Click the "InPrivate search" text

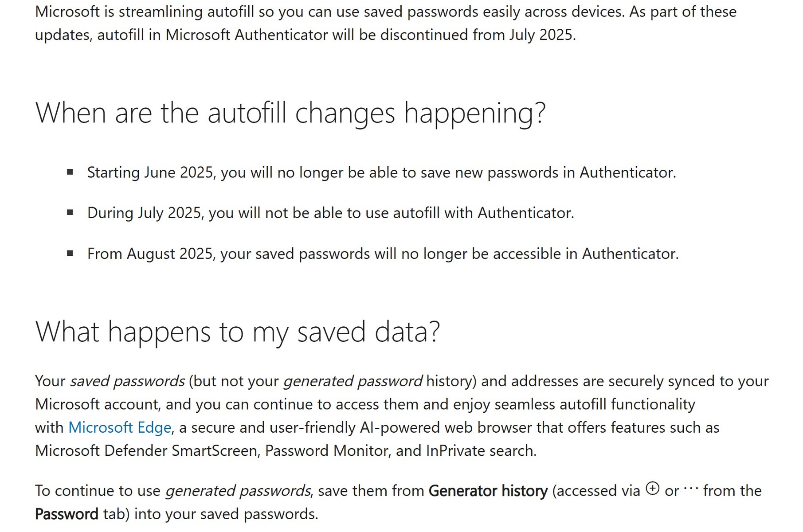(480, 451)
